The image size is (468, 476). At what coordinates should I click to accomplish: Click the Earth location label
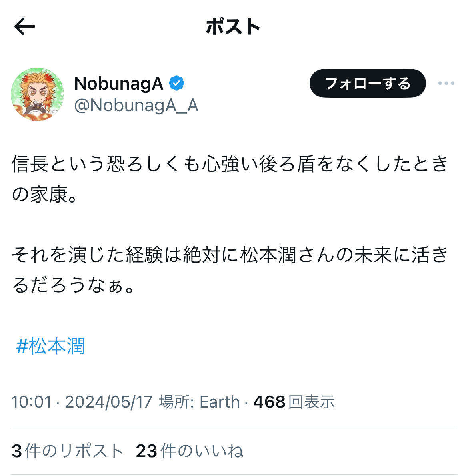[220, 402]
